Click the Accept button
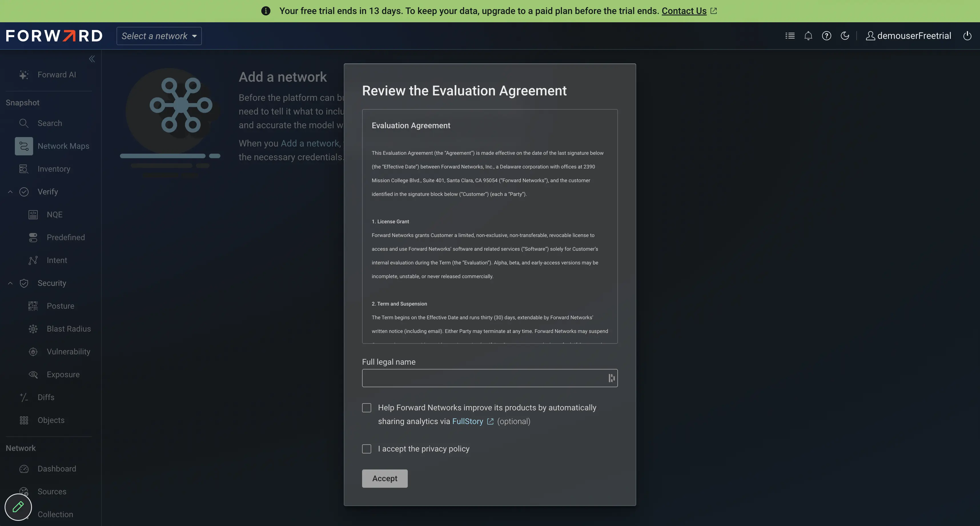 [x=385, y=478]
